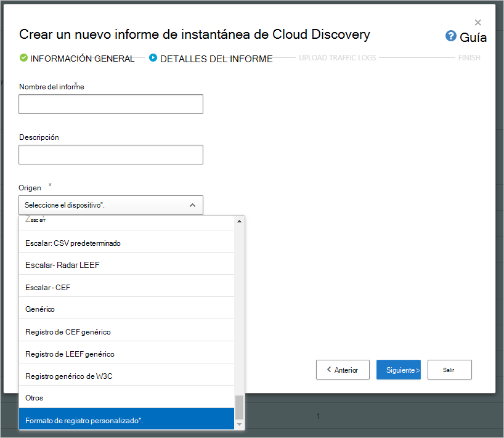Exit the wizard with Salir button
This screenshot has width=504, height=438.
(x=450, y=370)
